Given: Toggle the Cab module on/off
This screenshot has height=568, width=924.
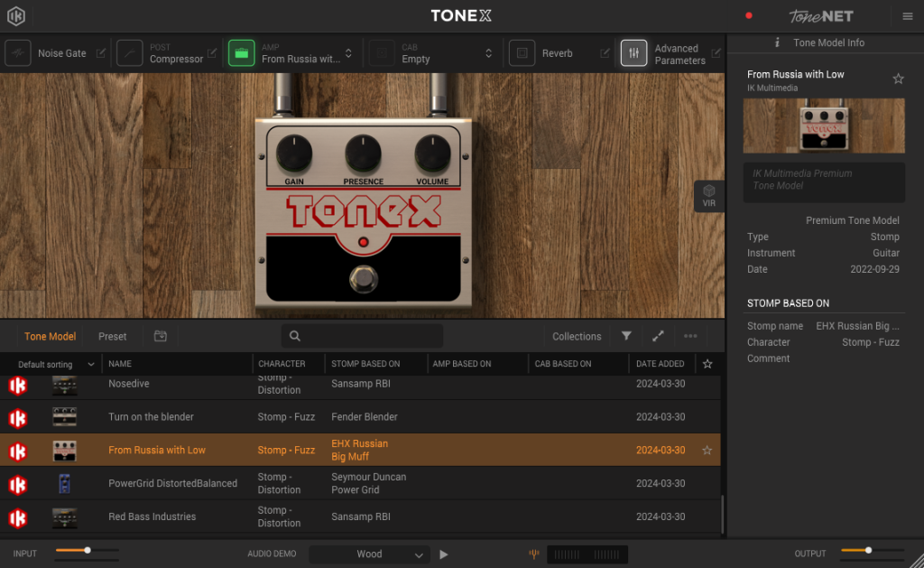Looking at the screenshot, I should click(382, 53).
